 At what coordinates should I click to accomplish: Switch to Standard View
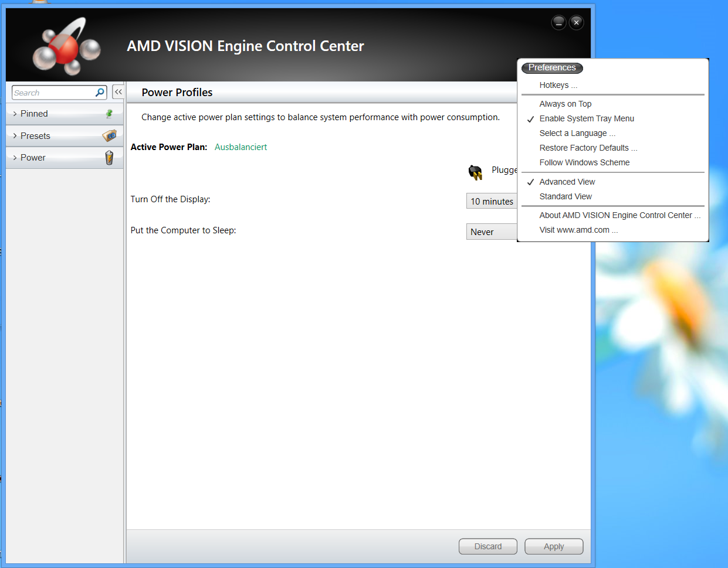(566, 196)
